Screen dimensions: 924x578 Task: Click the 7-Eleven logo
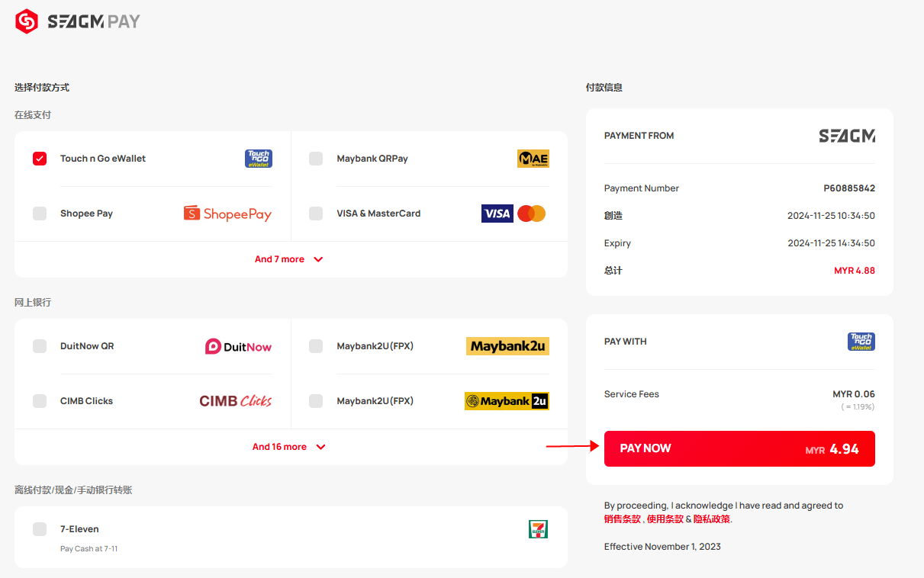pos(538,529)
